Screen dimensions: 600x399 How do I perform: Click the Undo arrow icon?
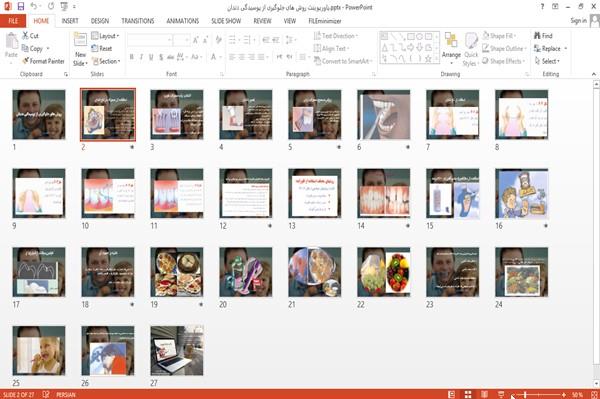[34, 7]
